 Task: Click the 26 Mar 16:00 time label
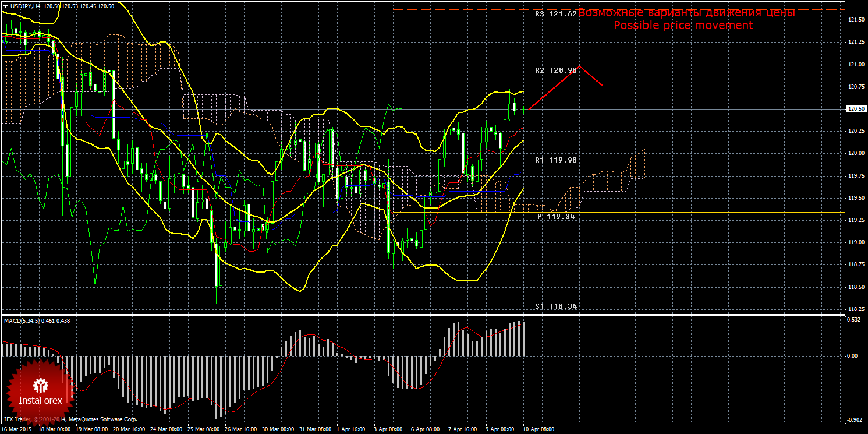242,430
